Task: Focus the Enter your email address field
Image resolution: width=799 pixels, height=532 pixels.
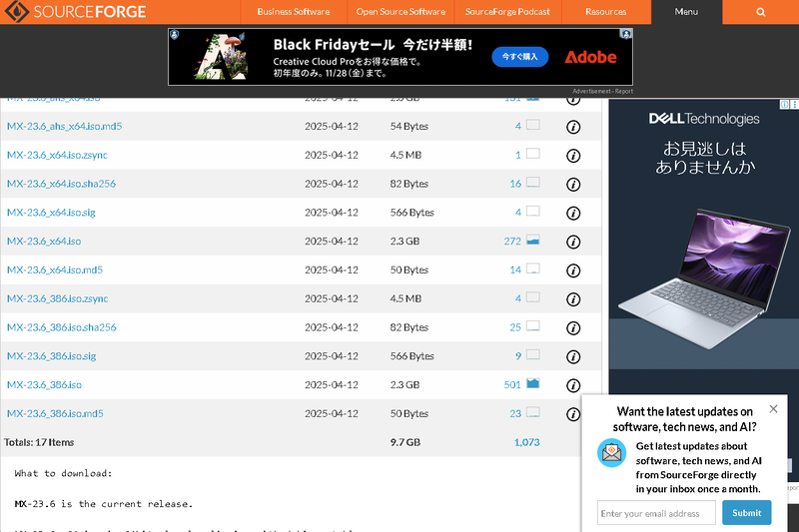Action: [656, 513]
